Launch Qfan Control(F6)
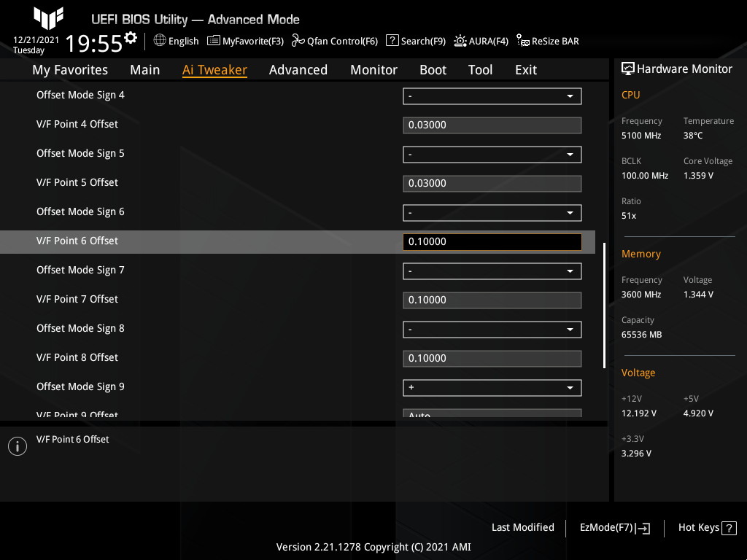This screenshot has height=560, width=747. [343, 42]
